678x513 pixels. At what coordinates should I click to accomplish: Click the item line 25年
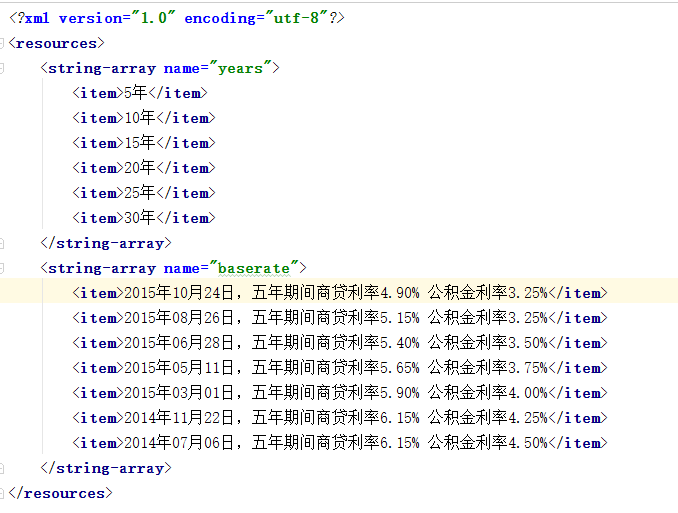tap(144, 193)
